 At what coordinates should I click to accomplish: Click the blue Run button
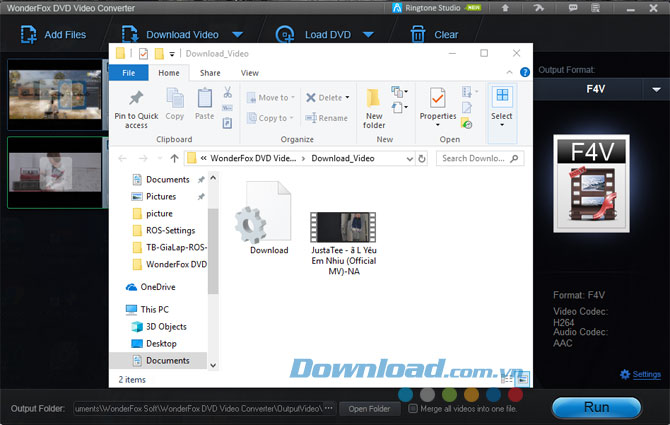[x=597, y=407]
